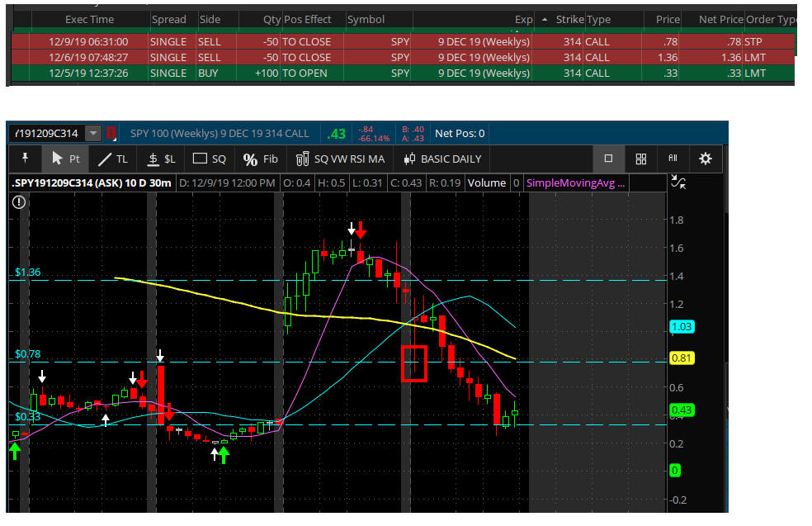Click the All drawings toolbar icon
Image resolution: width=812 pixels, height=526 pixels.
[673, 158]
